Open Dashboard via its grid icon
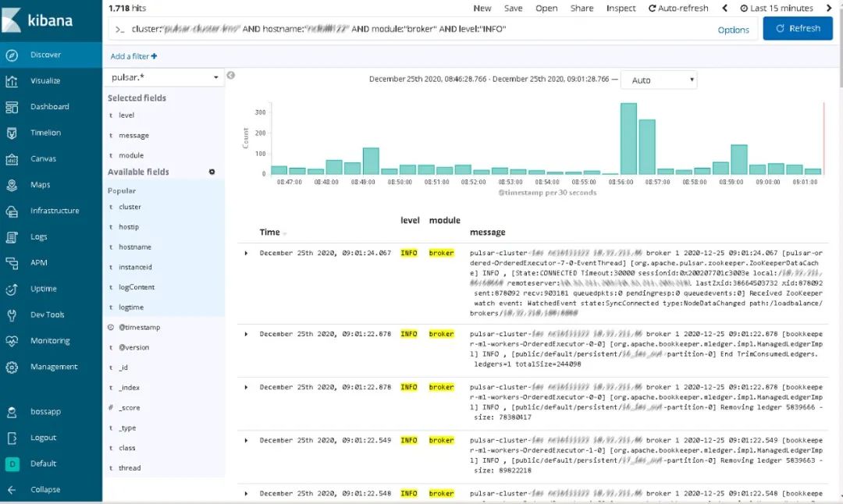 click(x=12, y=107)
